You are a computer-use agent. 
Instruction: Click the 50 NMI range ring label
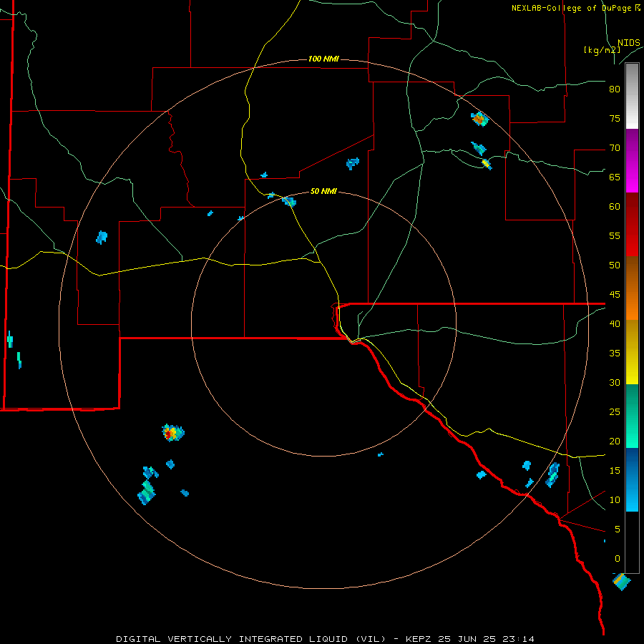coord(323,191)
